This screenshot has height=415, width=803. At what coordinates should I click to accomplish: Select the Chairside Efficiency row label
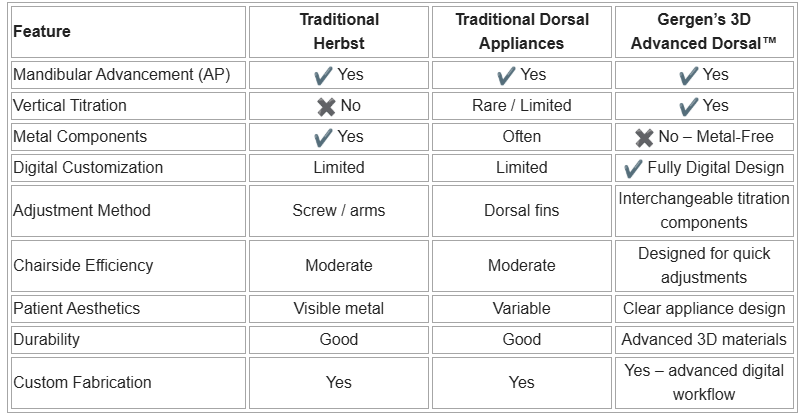(83, 266)
